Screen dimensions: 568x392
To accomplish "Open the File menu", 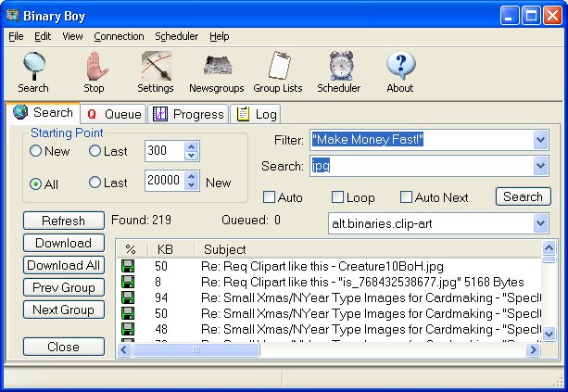I will click(x=16, y=36).
